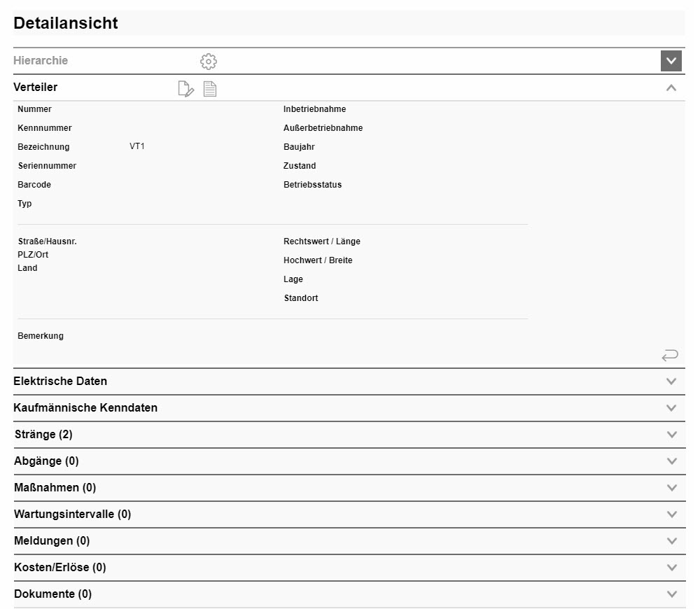
Task: Expand the Hierarchie dark dropdown button
Action: (671, 61)
